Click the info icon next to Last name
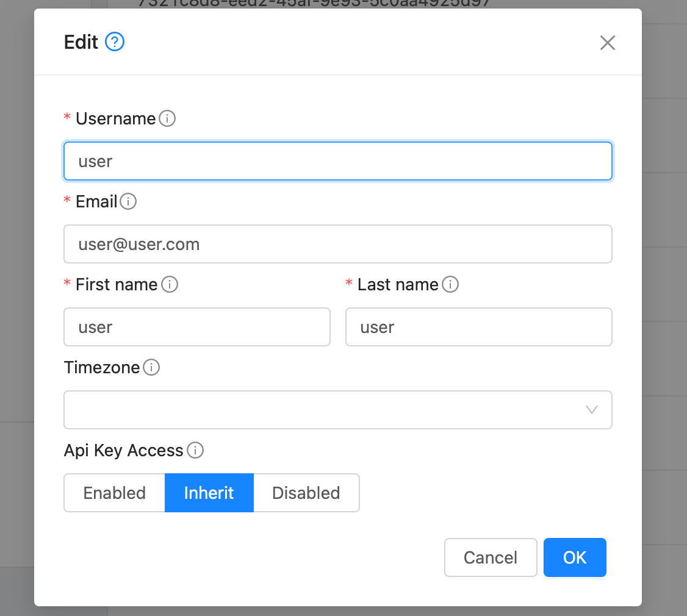This screenshot has height=616, width=687. pyautogui.click(x=450, y=284)
